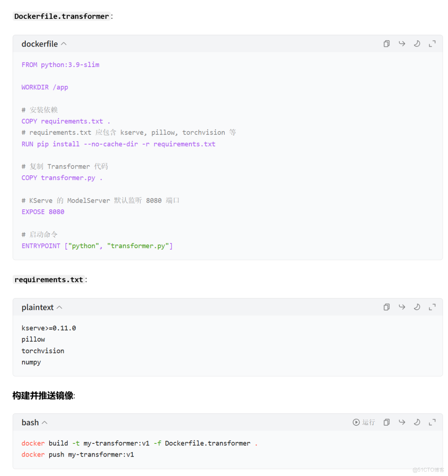The image size is (448, 476).
Task: Collapse the dockerfile code block
Action: [x=64, y=44]
